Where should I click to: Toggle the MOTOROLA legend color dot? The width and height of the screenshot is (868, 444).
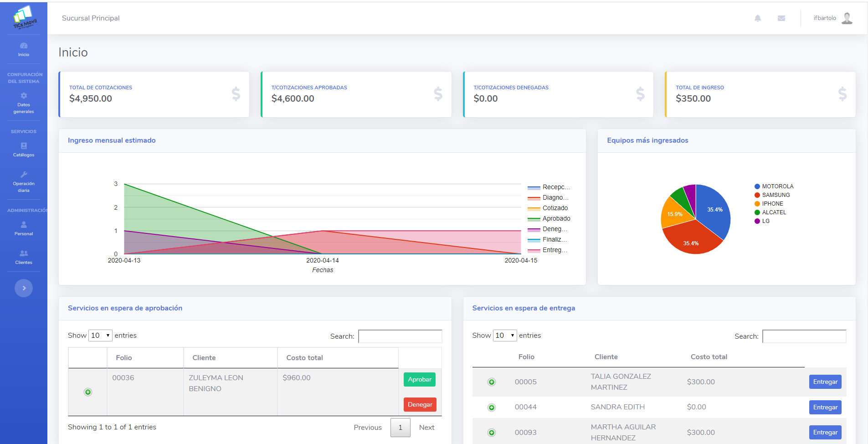pos(757,186)
